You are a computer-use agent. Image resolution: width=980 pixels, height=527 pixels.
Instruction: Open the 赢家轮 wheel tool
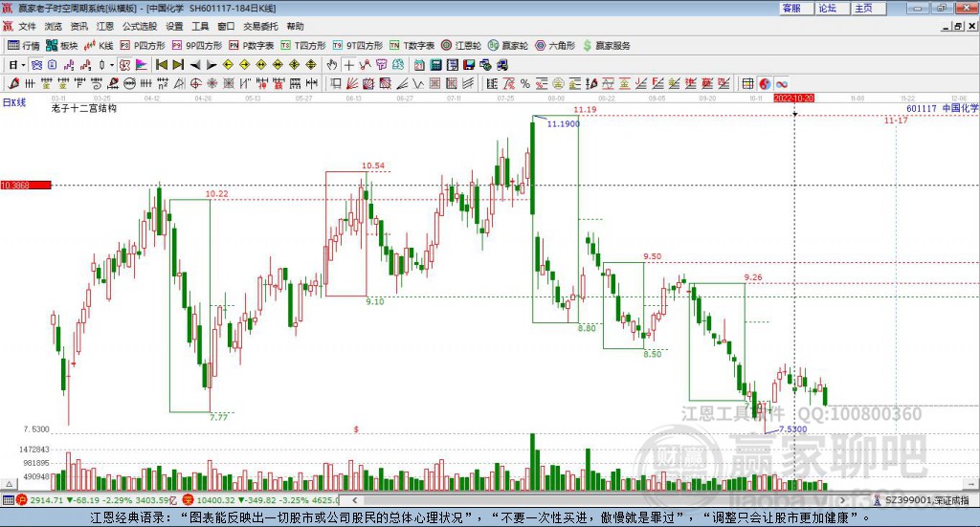507,46
